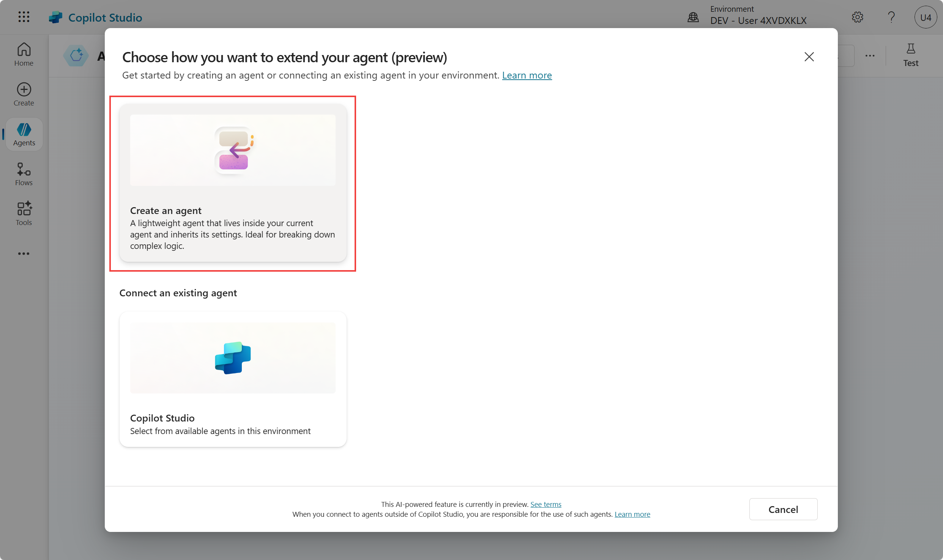
Task: Go to Home in the sidebar
Action: [24, 55]
